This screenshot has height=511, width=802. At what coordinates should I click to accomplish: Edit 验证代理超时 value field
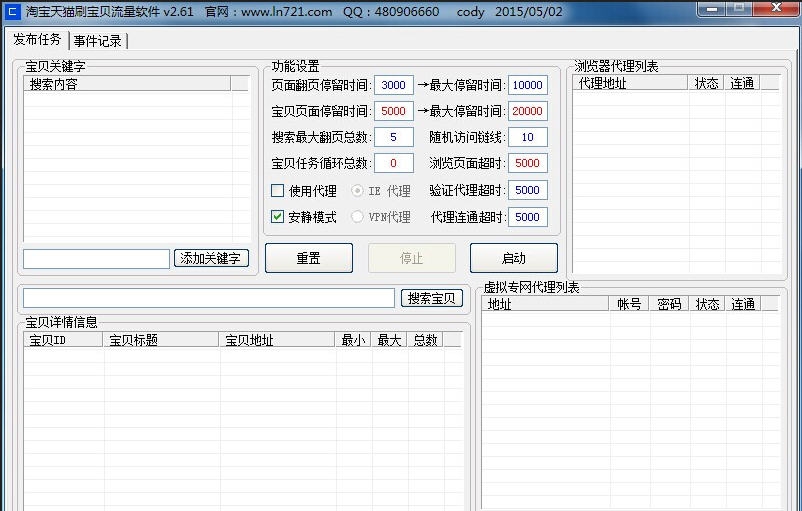pos(528,190)
